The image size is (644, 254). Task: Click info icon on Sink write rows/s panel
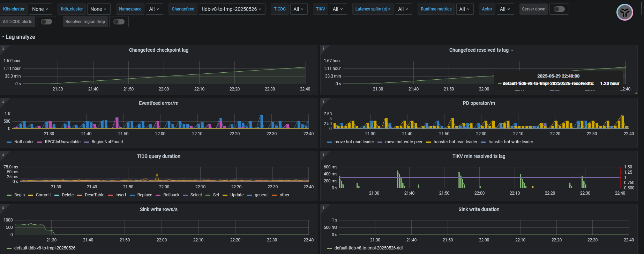click(3, 208)
